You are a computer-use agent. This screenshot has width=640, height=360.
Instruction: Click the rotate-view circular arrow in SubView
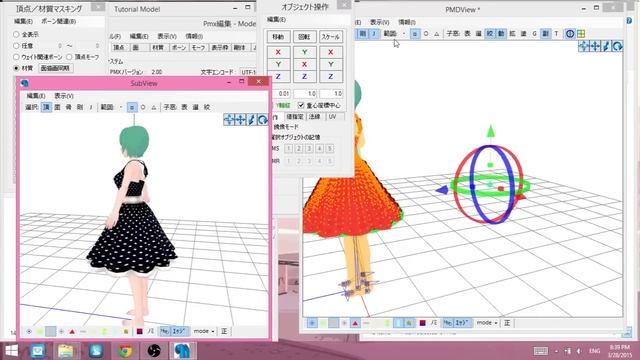[262, 119]
